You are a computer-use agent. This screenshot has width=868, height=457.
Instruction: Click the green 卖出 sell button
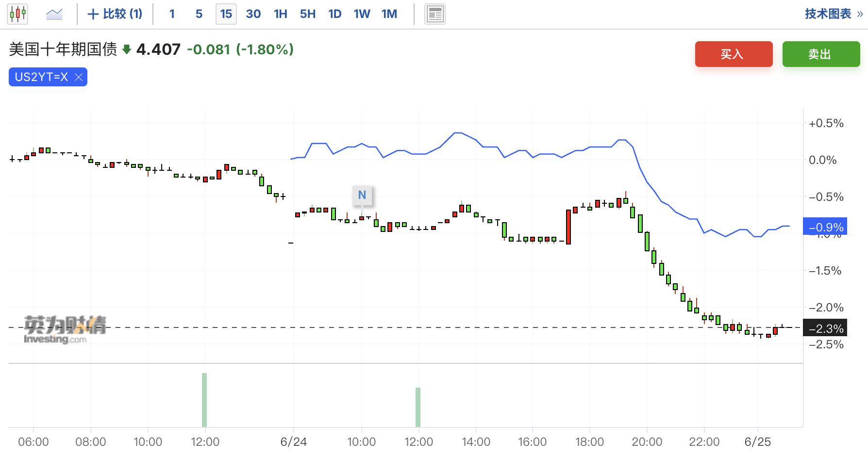(821, 54)
